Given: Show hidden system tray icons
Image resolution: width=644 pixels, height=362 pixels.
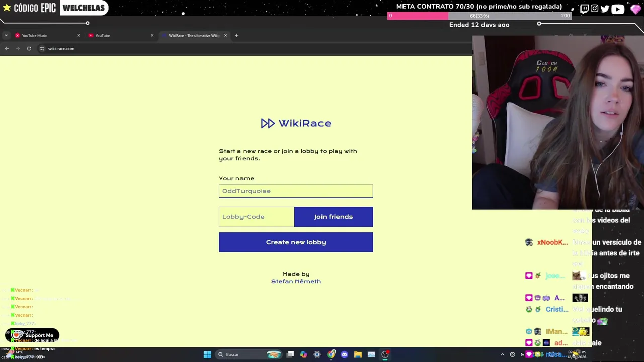Looking at the screenshot, I should click(502, 354).
